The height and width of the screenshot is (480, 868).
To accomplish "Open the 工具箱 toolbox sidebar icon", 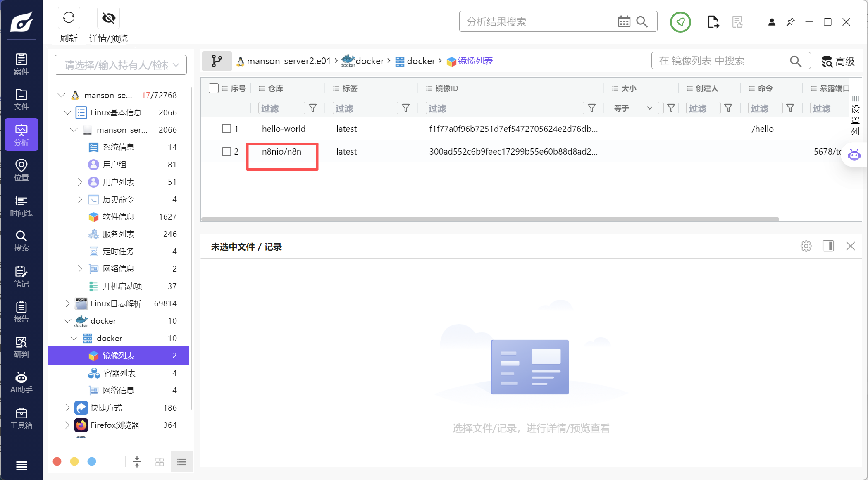I will pyautogui.click(x=21, y=418).
